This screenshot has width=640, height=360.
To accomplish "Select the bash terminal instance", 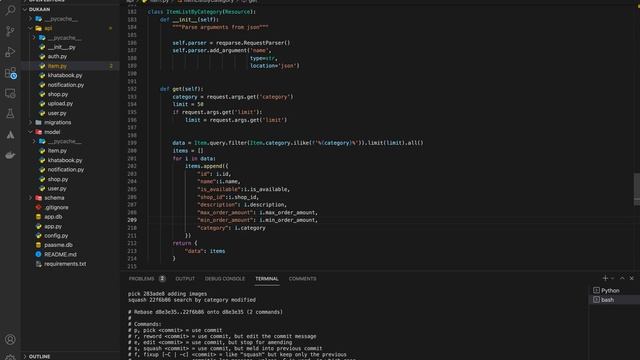I will (x=614, y=300).
